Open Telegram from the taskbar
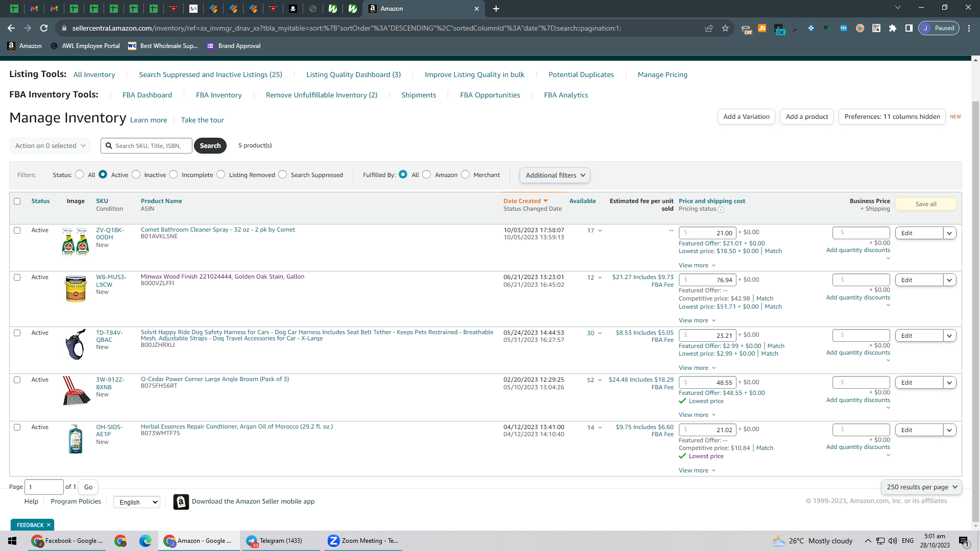980x551 pixels. pos(280,541)
